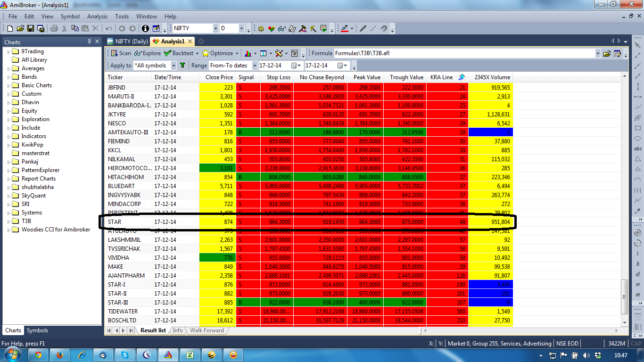Select the Woodies CCI for Amibroker folder
The image size is (644, 362).
coord(56,230)
